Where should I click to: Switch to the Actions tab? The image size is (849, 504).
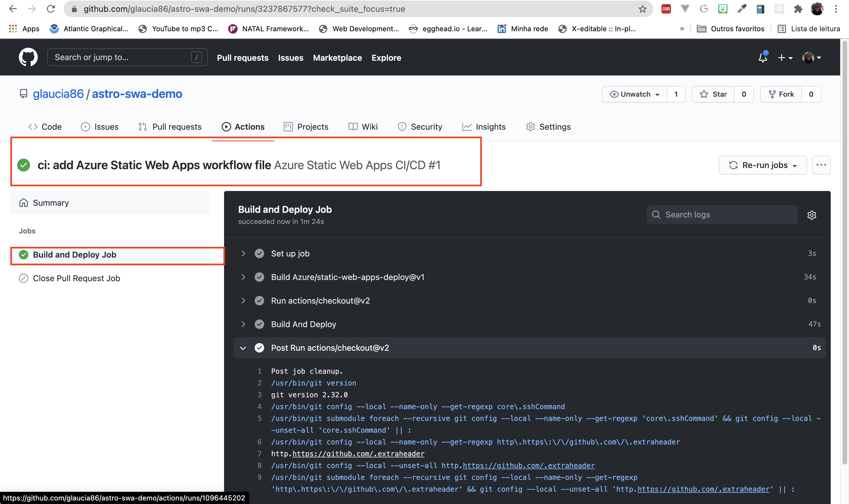[x=243, y=127]
